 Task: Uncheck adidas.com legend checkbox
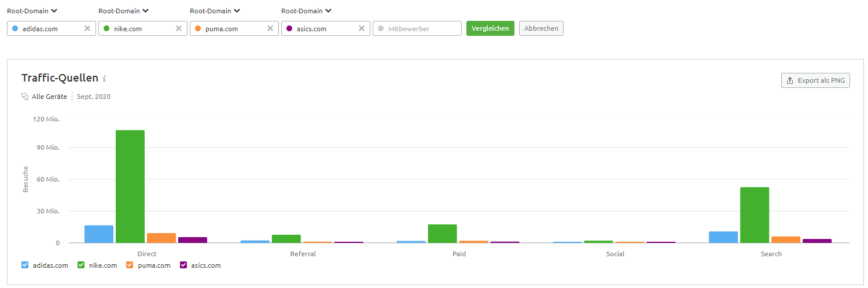25,265
